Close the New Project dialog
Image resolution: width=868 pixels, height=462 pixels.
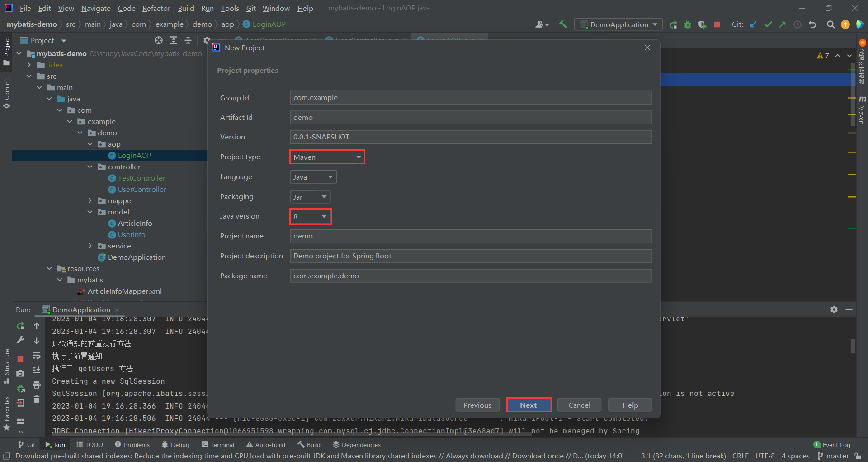click(647, 48)
